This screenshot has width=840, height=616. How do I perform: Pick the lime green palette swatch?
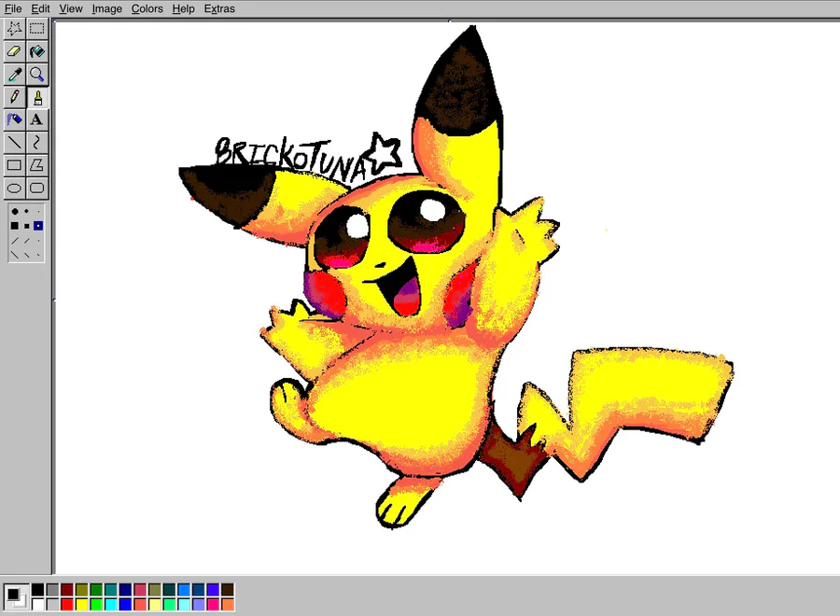click(x=96, y=605)
